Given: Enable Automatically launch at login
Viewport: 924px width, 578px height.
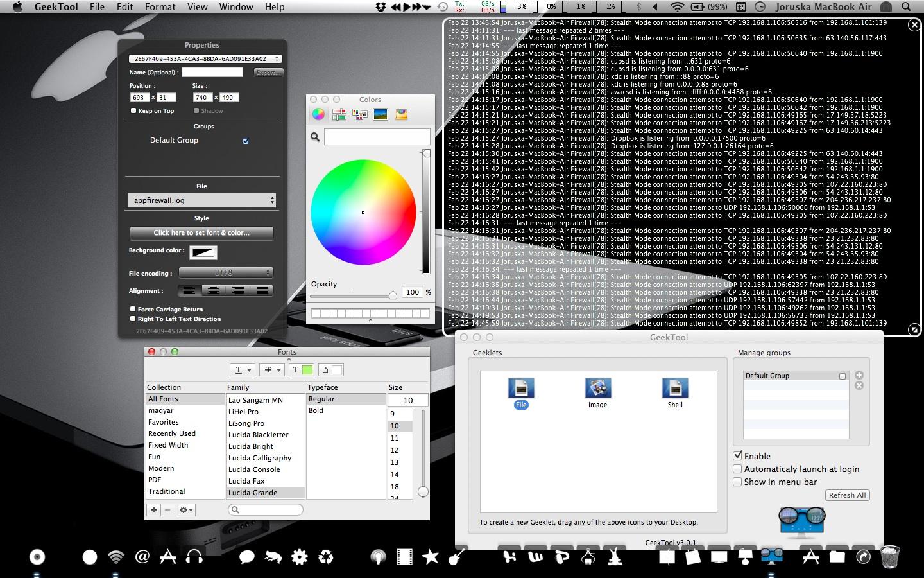Looking at the screenshot, I should point(738,469).
